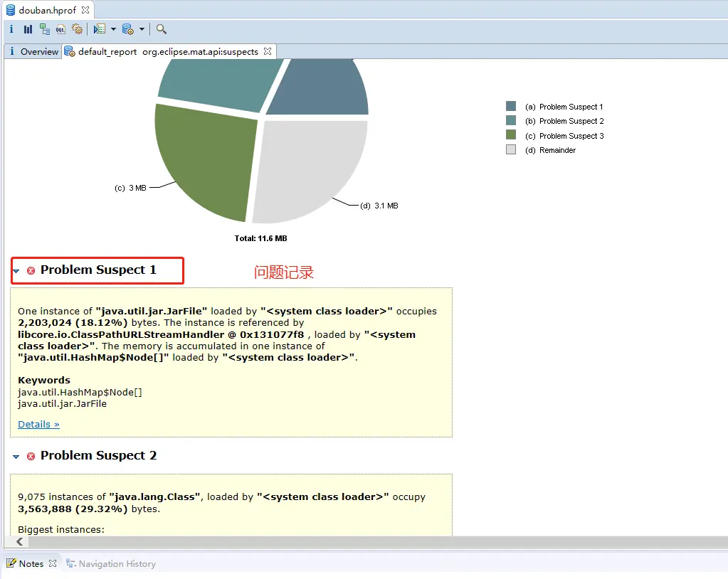Open the Dominator Tree view
The width and height of the screenshot is (728, 579).
tap(45, 29)
